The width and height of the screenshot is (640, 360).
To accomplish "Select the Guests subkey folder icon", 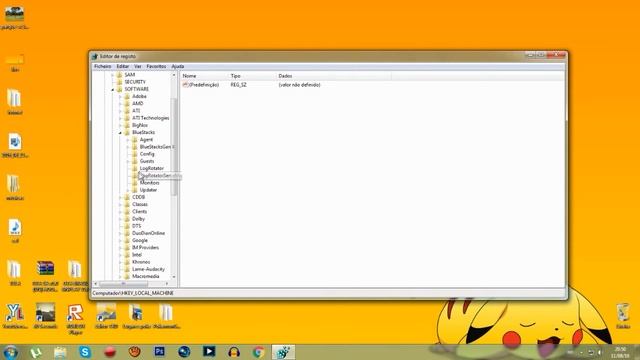I will coord(135,161).
